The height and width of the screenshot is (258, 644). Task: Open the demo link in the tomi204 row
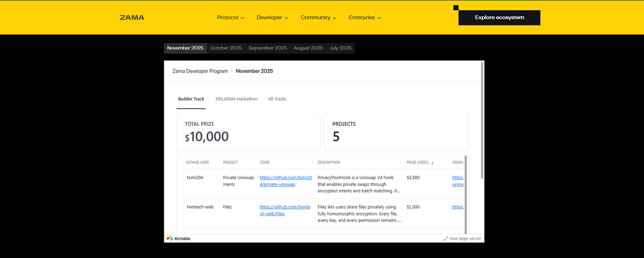pos(458,181)
